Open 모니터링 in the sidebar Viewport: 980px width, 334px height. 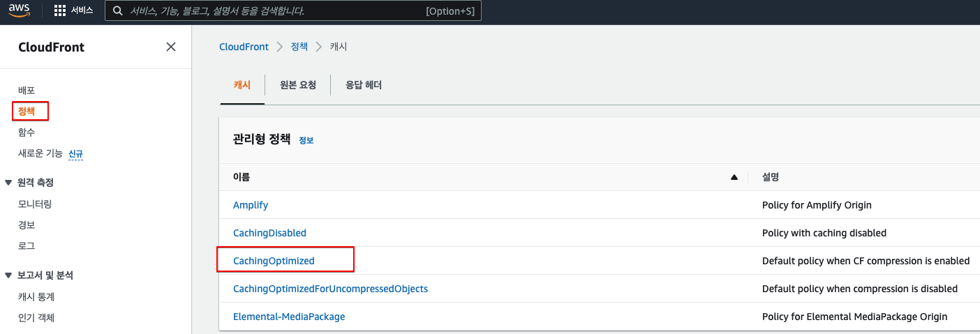(x=35, y=204)
